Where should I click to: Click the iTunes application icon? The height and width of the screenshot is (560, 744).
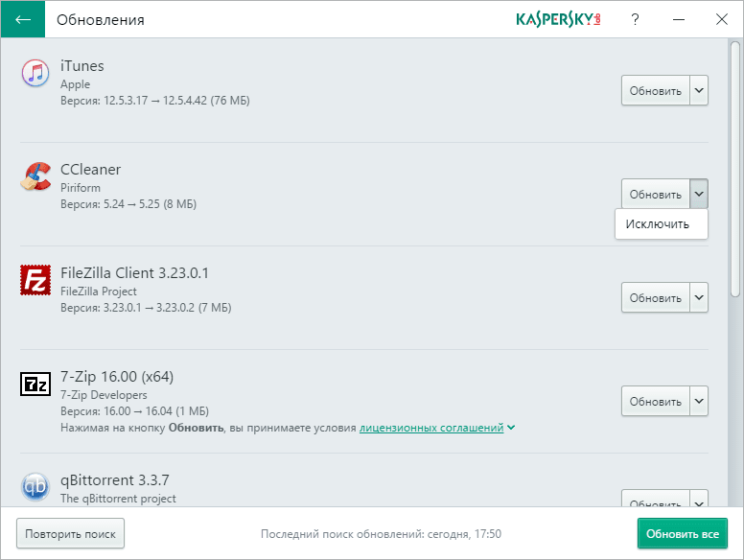[x=35, y=73]
